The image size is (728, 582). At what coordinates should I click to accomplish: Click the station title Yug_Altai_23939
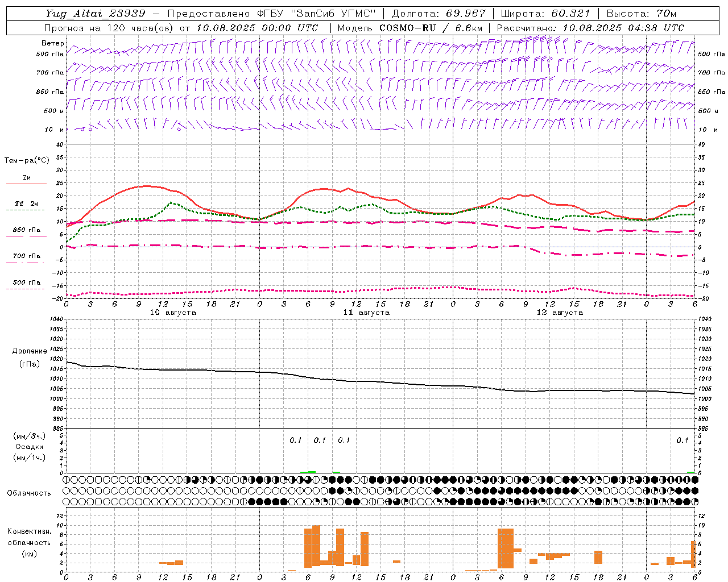click(x=94, y=14)
